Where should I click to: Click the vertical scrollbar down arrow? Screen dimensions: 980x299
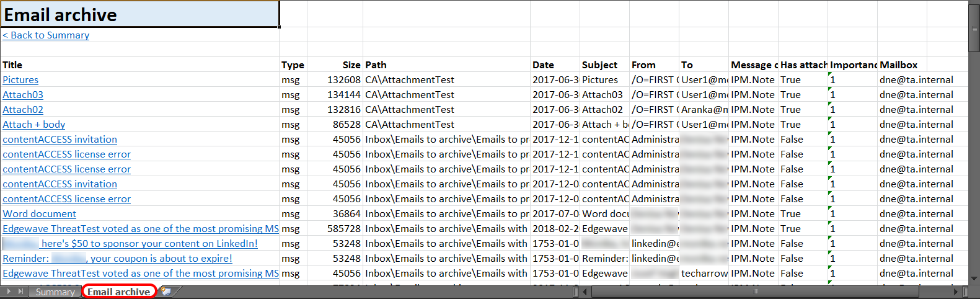[x=974, y=280]
